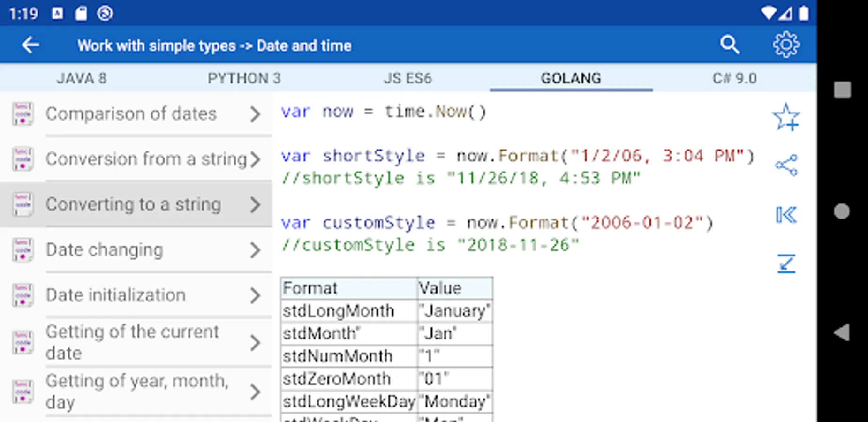The image size is (868, 422).
Task: Select Converting to a string item
Action: pyautogui.click(x=133, y=204)
